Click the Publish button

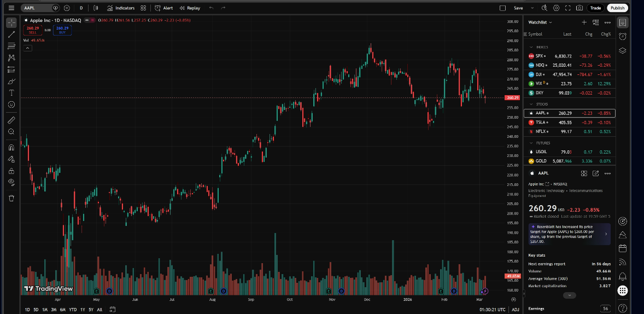[617, 8]
